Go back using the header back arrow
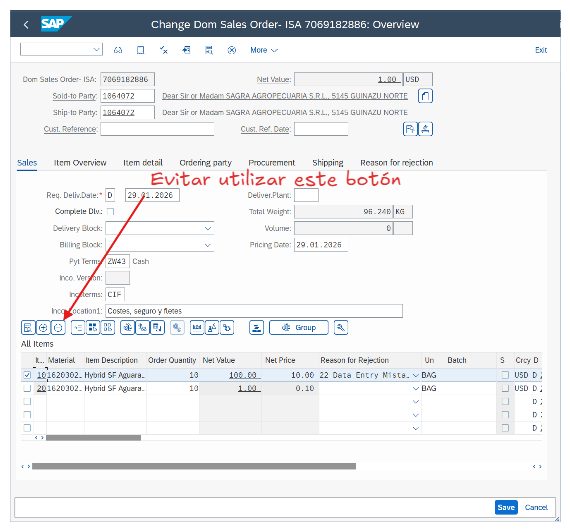The image size is (570, 532). (x=26, y=25)
